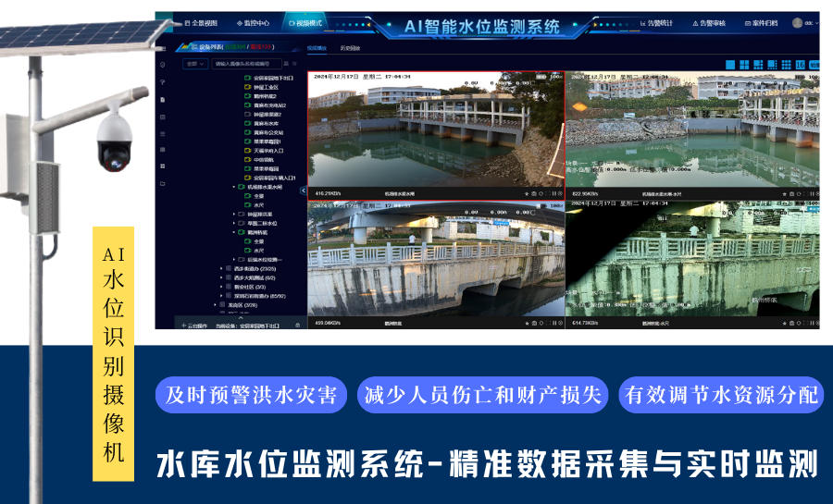This screenshot has width=833, height=504.
Task: Click the tree-structure icon beside the search box
Action: click(x=286, y=64)
